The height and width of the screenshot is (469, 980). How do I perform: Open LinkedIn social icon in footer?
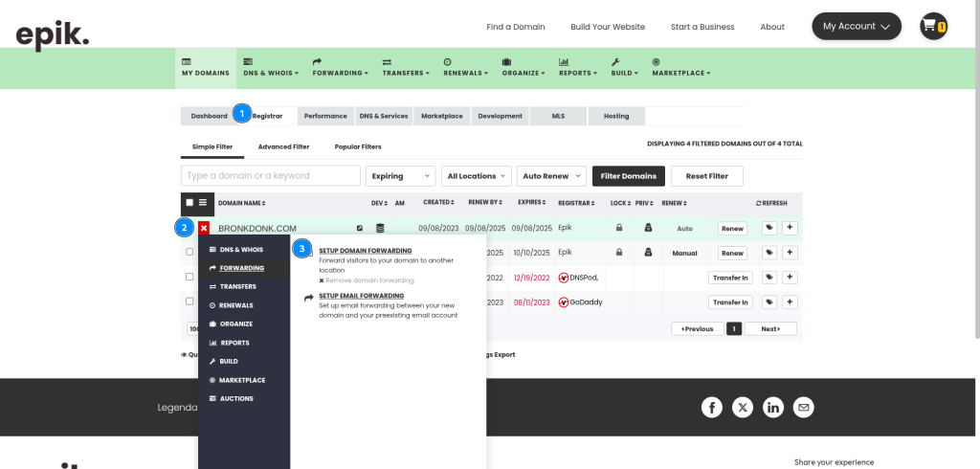[x=773, y=408]
